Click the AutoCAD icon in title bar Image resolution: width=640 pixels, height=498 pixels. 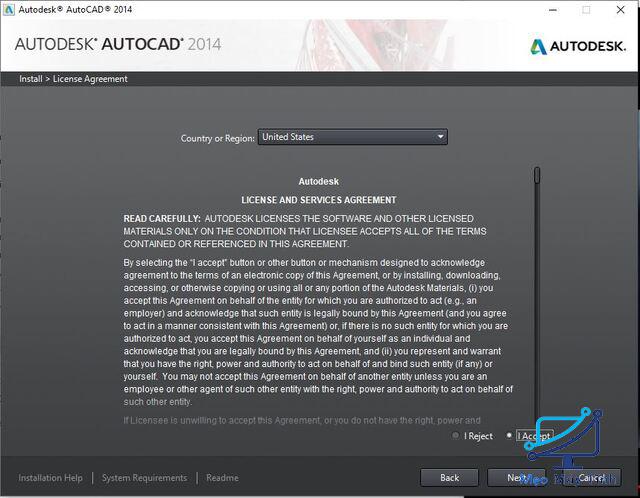pos(9,9)
